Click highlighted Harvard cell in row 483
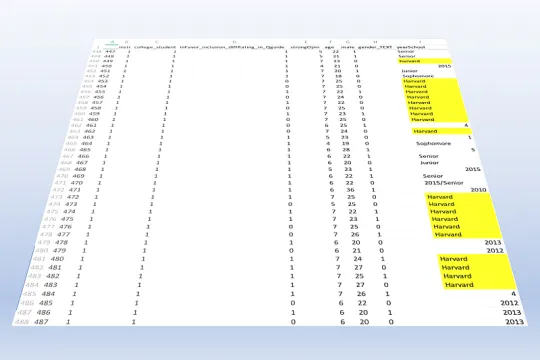 point(479,285)
